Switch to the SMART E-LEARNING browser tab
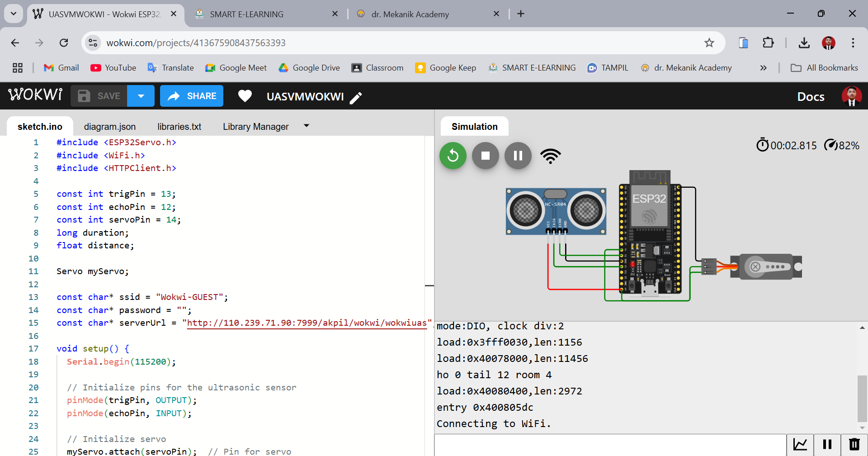868x456 pixels. [267, 14]
